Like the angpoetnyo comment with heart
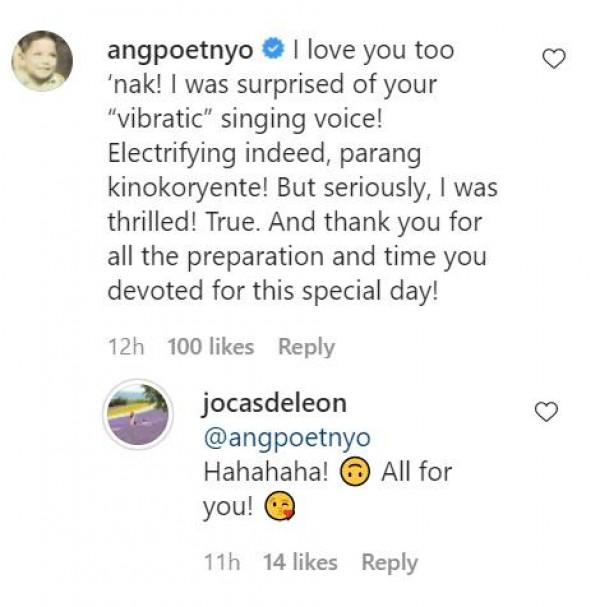Image resolution: width=600 pixels, height=607 pixels. pos(553,60)
